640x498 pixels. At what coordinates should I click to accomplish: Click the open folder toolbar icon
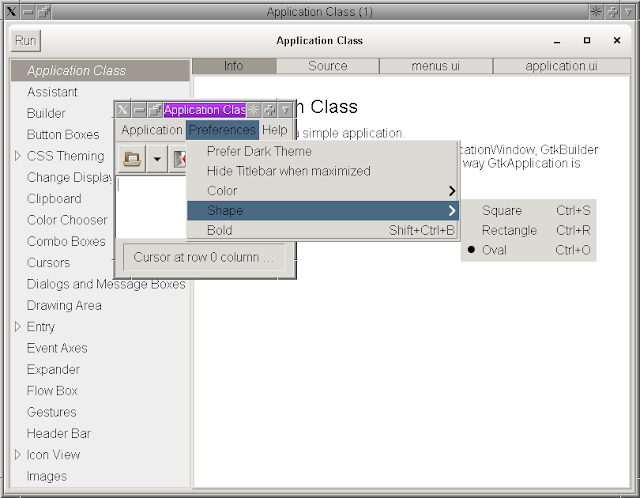pos(132,159)
